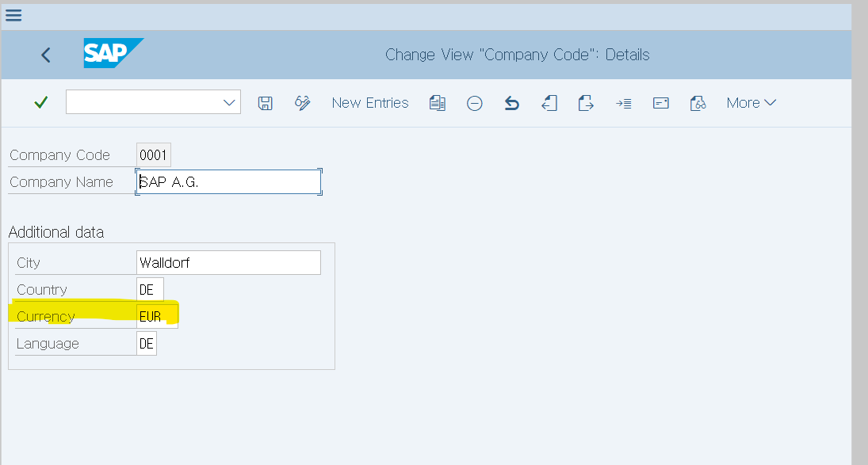The image size is (868, 465).
Task: Click the Company Code label
Action: pos(59,154)
